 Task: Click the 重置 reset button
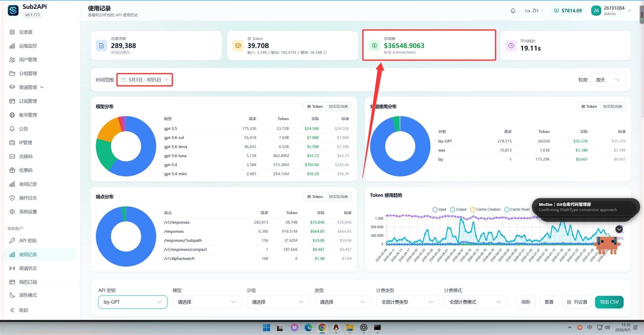click(549, 302)
